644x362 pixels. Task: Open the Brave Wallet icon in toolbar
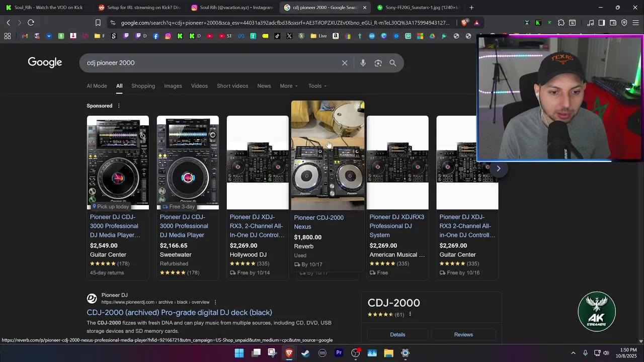click(613, 23)
